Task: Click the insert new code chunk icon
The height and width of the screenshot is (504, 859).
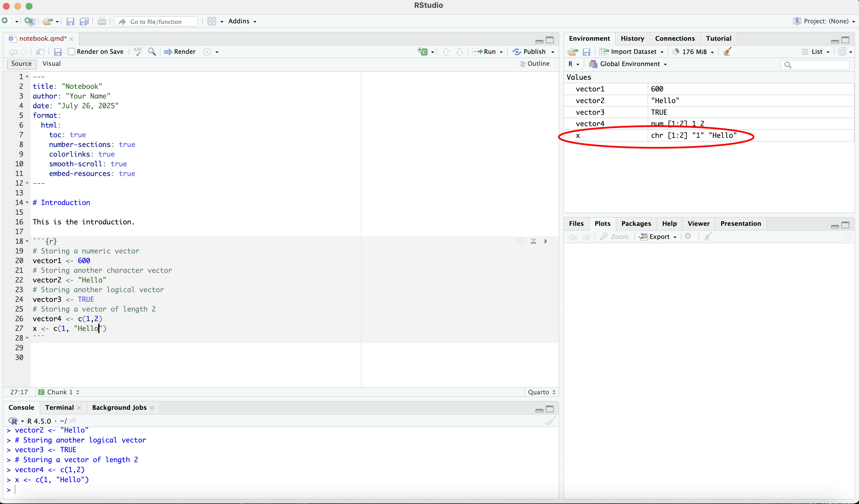Action: 423,52
